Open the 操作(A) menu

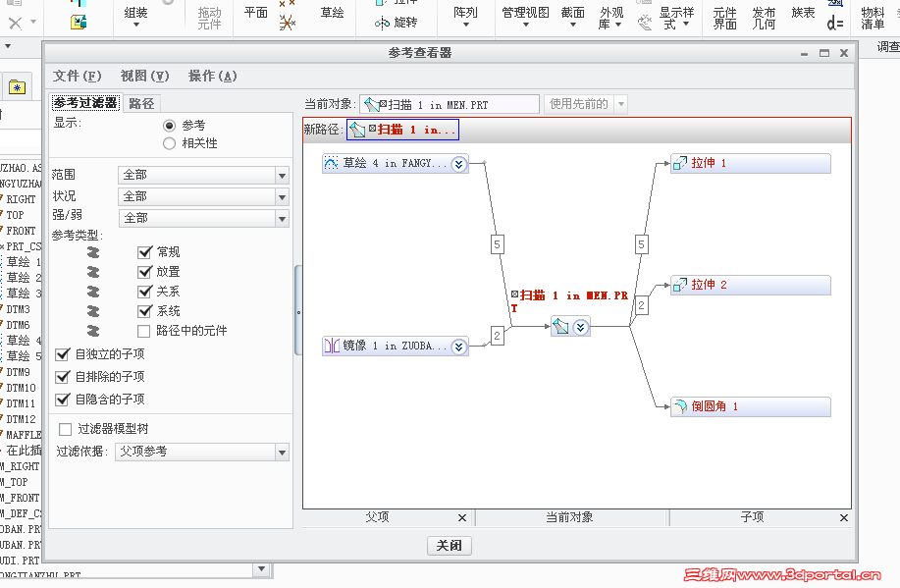click(x=212, y=76)
